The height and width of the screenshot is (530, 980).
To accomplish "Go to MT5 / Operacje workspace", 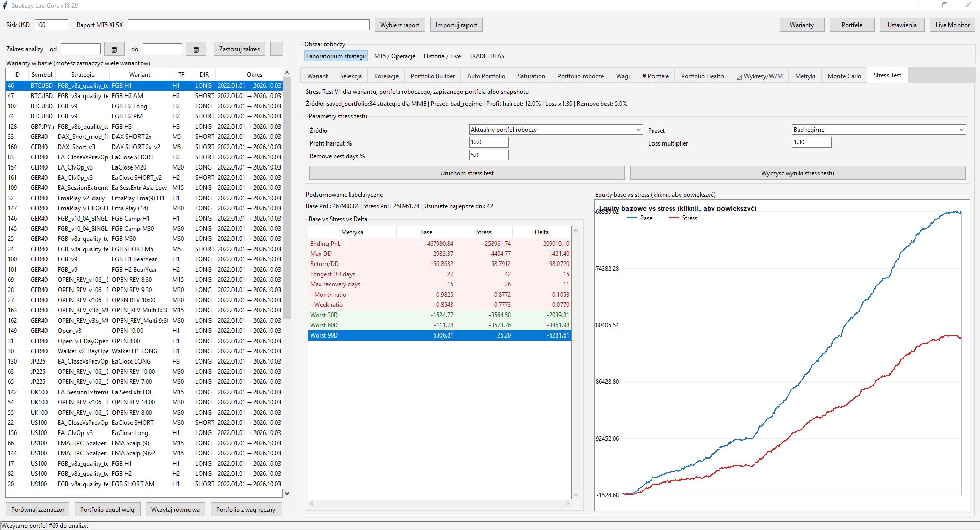I will pyautogui.click(x=394, y=56).
